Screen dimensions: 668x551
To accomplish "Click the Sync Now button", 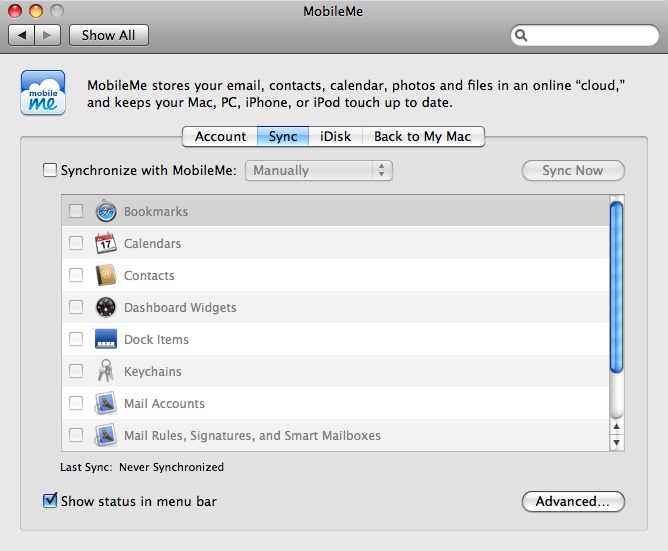I will [x=573, y=170].
